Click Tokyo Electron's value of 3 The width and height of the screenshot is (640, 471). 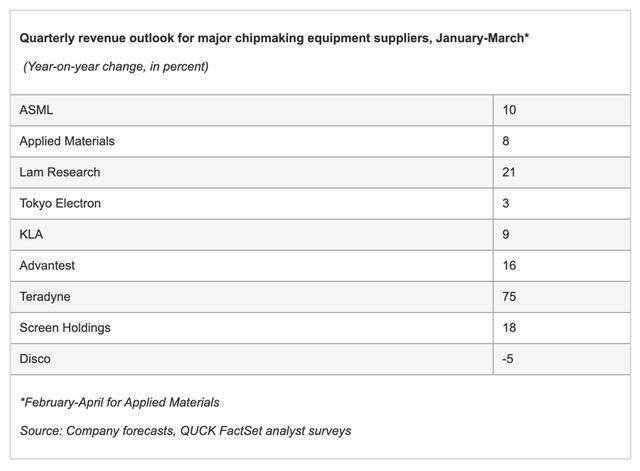click(x=506, y=203)
